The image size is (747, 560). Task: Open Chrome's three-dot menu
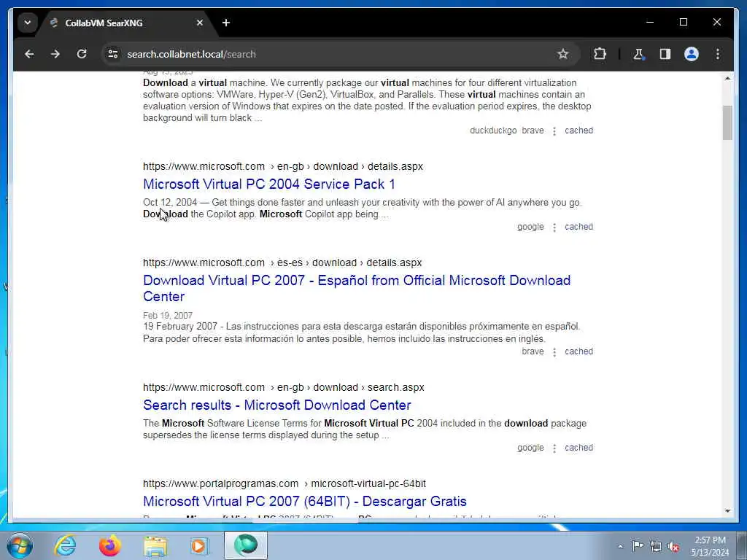[718, 54]
